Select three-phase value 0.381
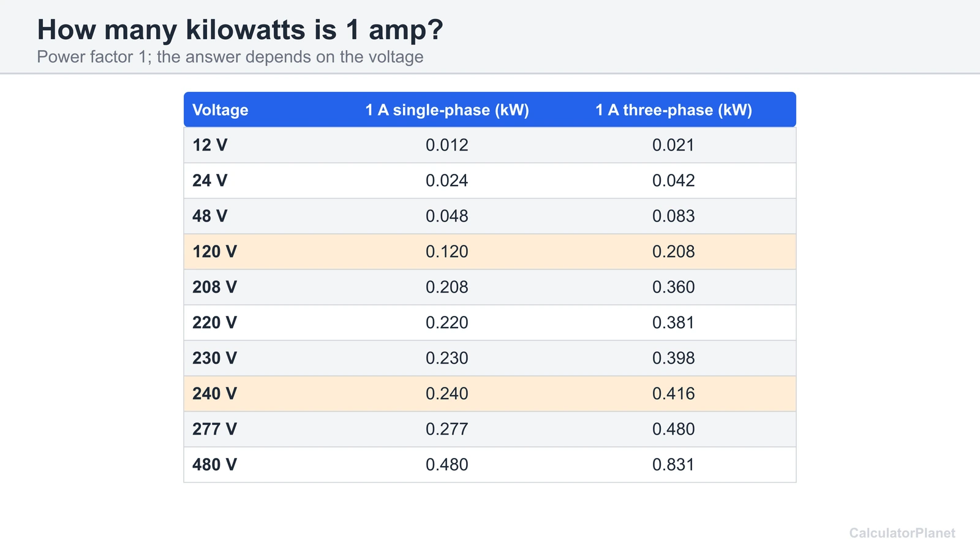 pos(674,323)
